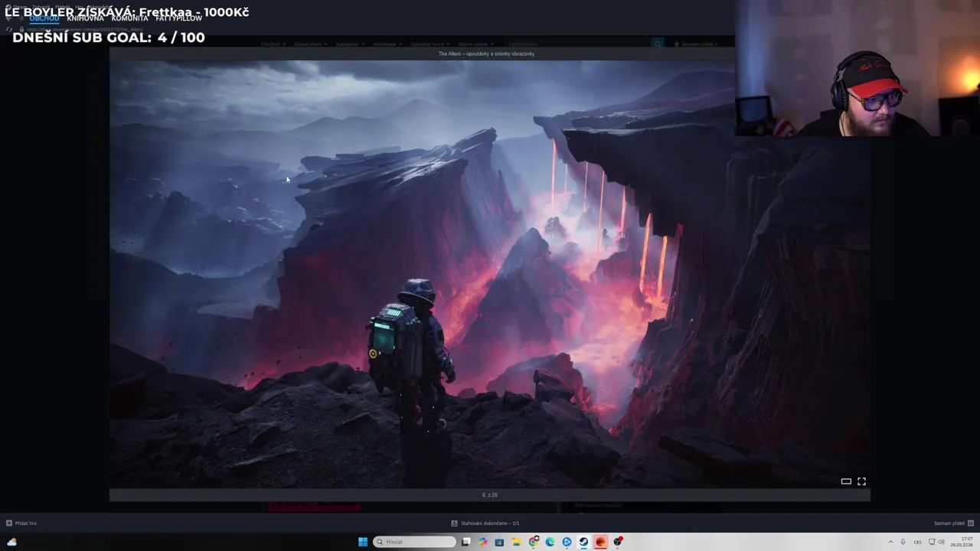This screenshot has width=980, height=551.
Task: Click the Windows weather widget icon
Action: [x=11, y=542]
